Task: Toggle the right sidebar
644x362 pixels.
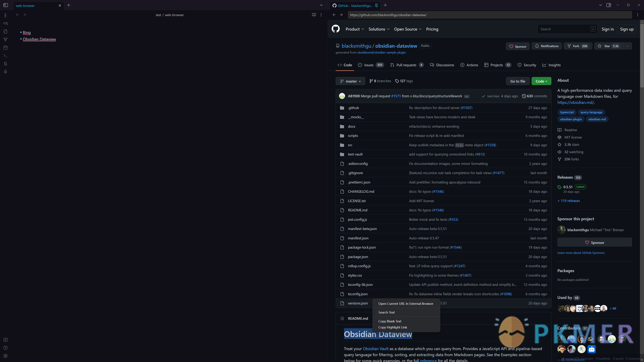Action: (609, 5)
